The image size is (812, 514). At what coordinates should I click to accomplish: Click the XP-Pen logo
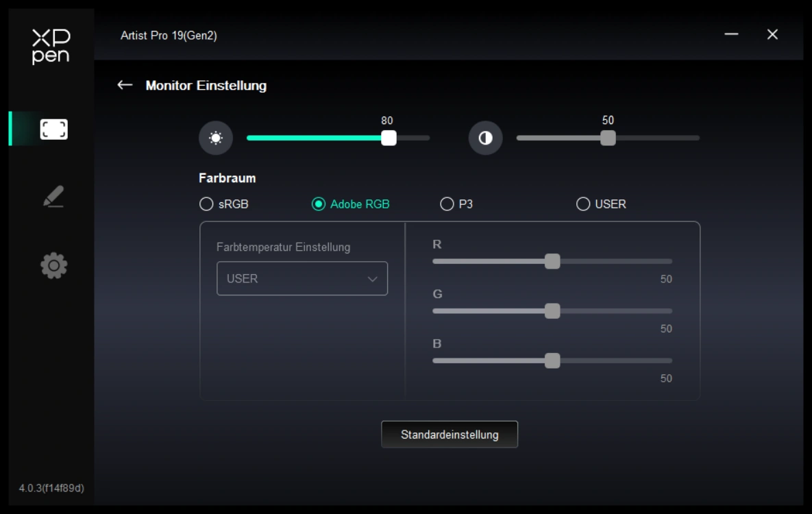click(x=51, y=47)
